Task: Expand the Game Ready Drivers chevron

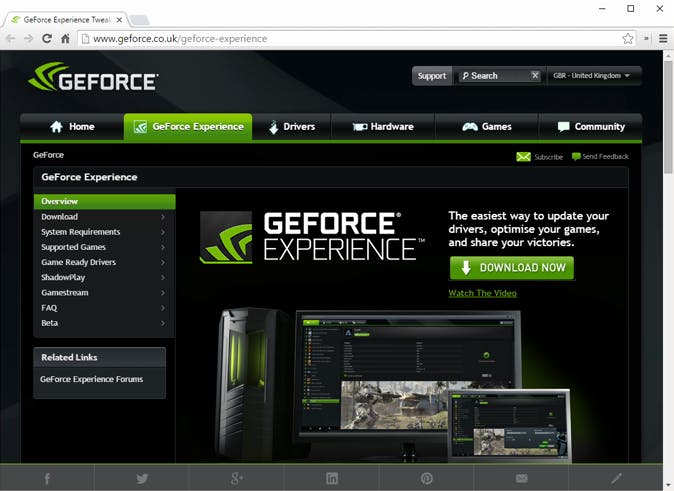Action: point(163,262)
